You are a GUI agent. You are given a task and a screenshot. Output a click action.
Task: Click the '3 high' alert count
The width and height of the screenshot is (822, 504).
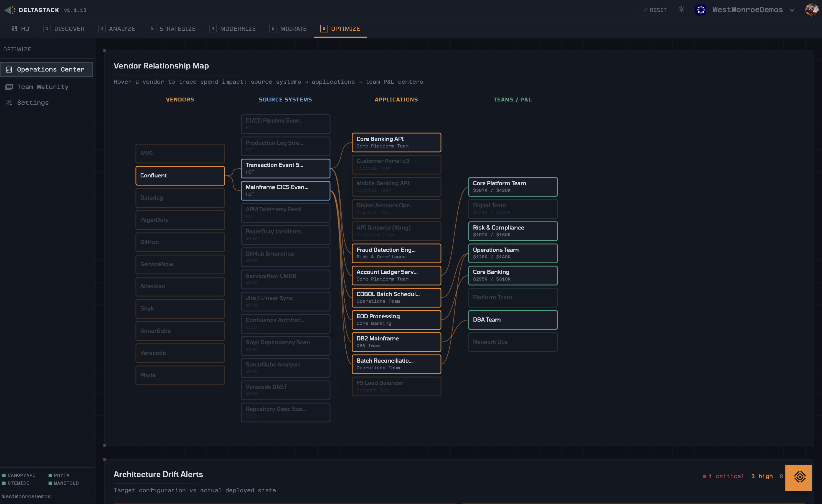click(x=762, y=476)
